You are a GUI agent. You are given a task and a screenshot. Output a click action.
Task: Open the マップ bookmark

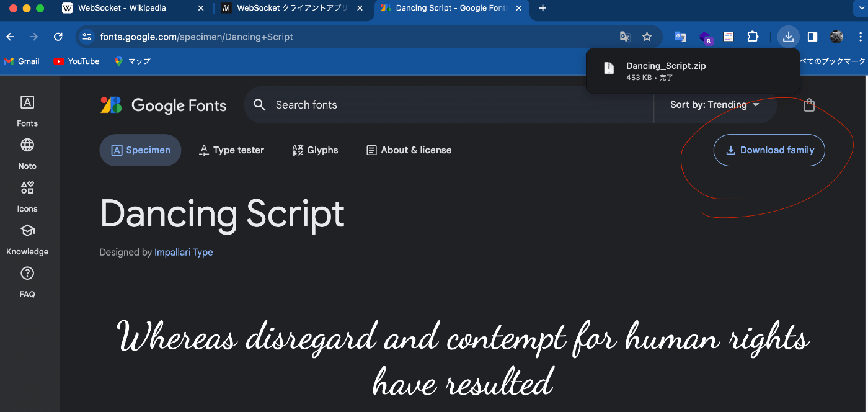(132, 61)
